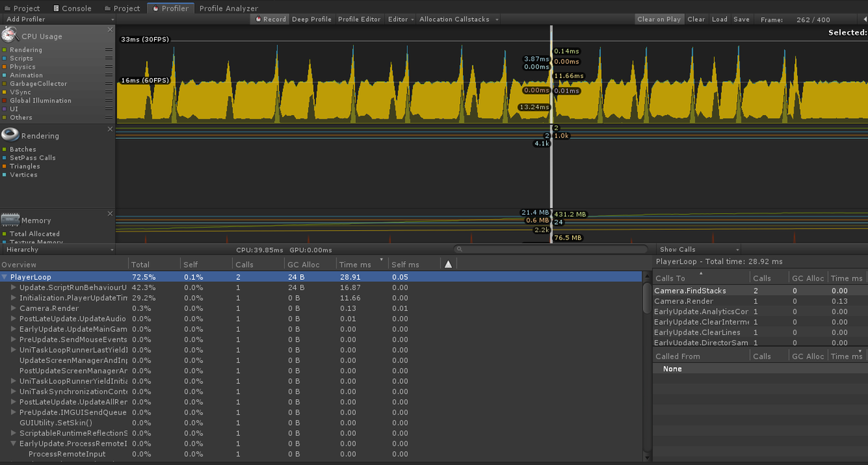
Task: Toggle Triangles series in Rendering chart
Action: pos(22,166)
